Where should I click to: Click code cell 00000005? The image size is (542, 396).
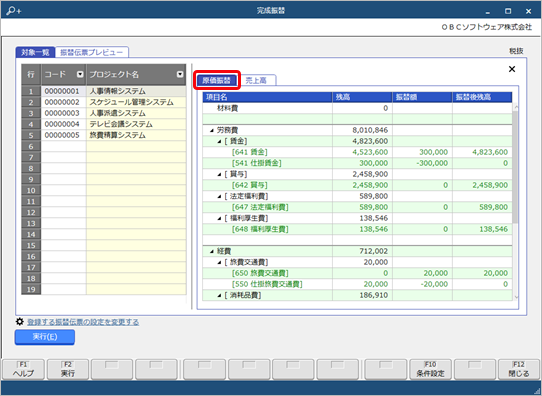pos(64,135)
